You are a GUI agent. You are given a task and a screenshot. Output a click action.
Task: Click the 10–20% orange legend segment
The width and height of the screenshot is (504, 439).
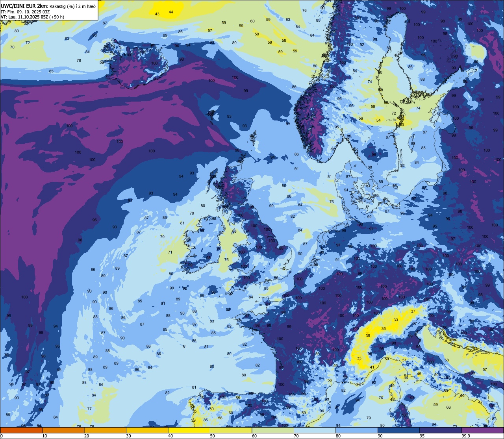pyautogui.click(x=63, y=430)
